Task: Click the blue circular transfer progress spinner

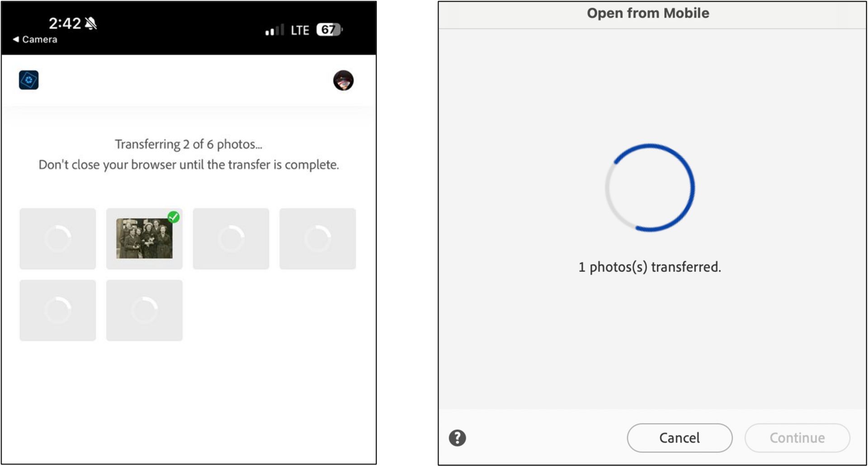Action: [x=650, y=188]
